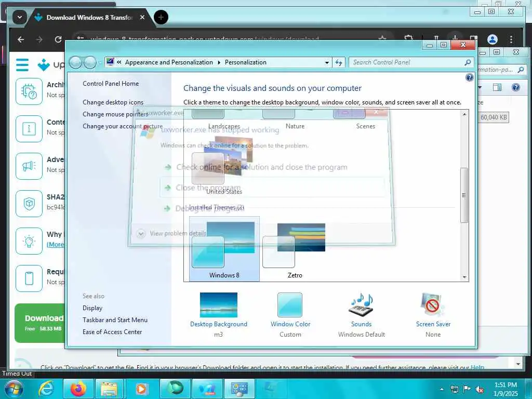Click the Action Center flag icon
Screen dimensions: 532x399
coord(467,389)
